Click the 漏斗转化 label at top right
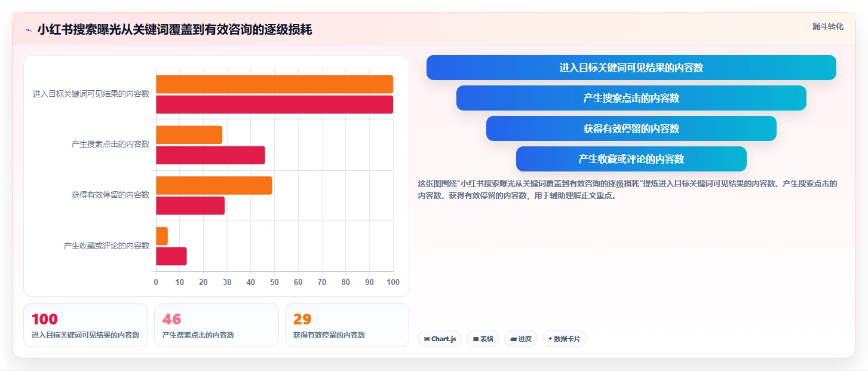Screen dimensions: 868x371 [828, 26]
